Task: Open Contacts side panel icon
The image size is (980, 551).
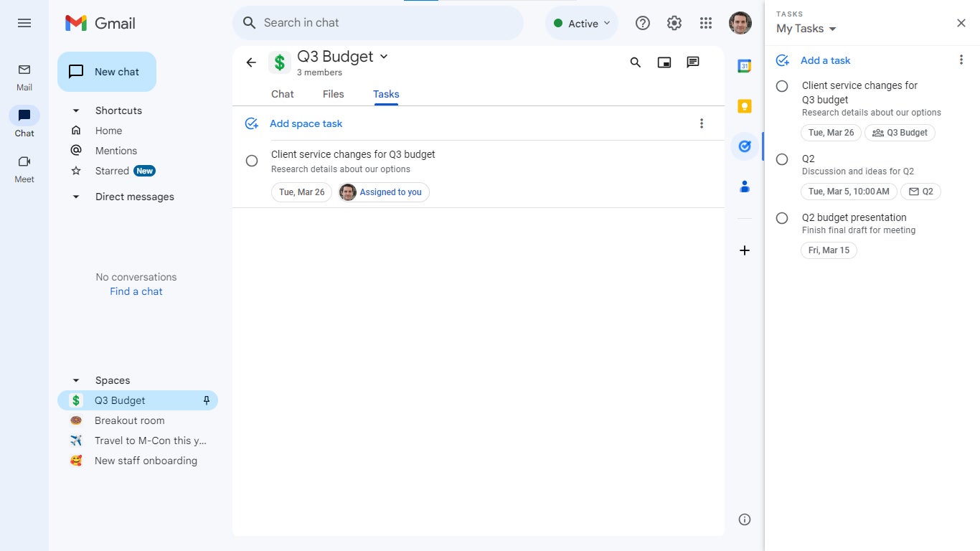Action: pos(745,187)
